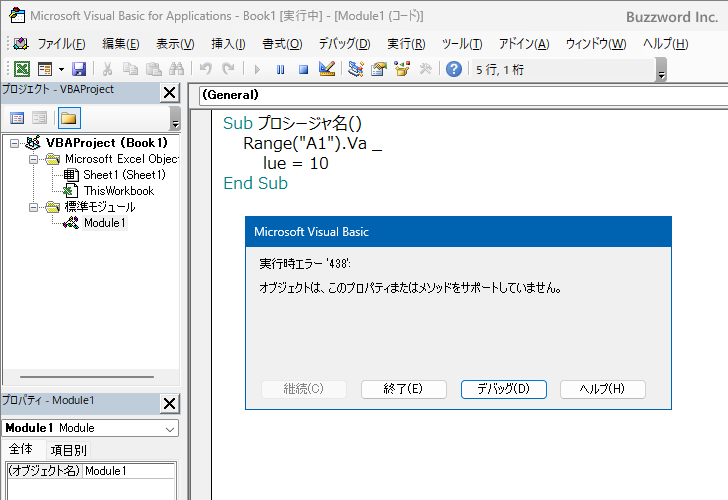728x500 pixels.
Task: Open the 書式(O) menu
Action: (x=282, y=44)
